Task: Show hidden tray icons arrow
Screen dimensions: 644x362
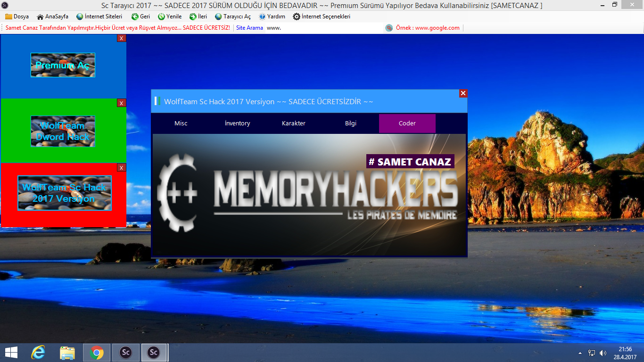Action: tap(580, 353)
